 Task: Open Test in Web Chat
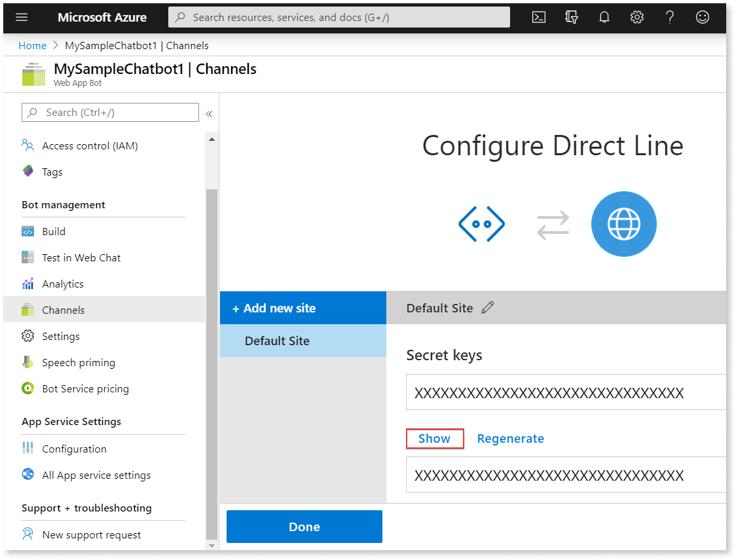pos(81,257)
